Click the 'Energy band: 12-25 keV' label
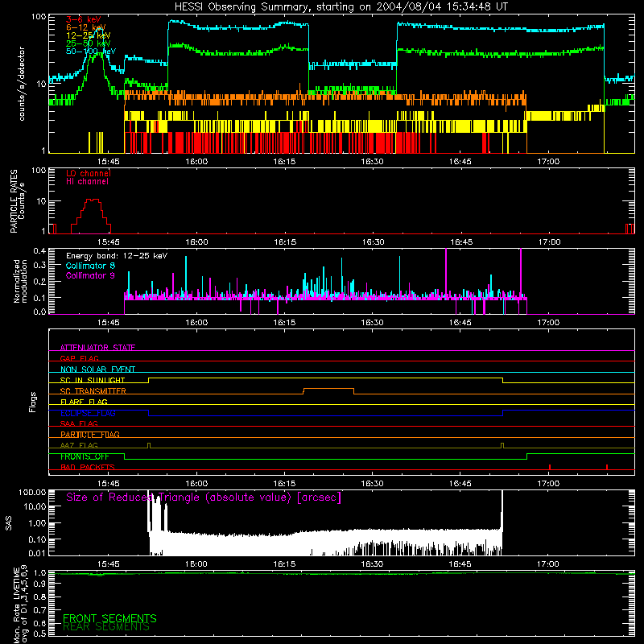Screen dimensions: 644x644 [117, 256]
